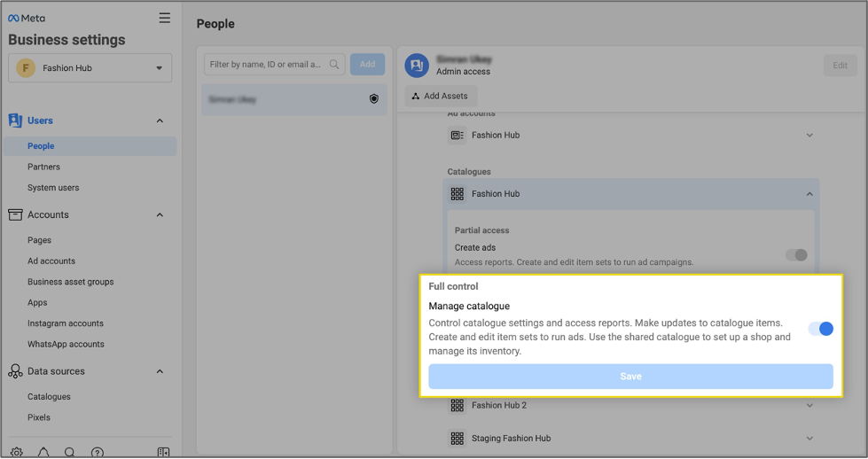868x459 pixels.
Task: Expand the Staging Fashion Hub chevron
Action: [x=809, y=438]
